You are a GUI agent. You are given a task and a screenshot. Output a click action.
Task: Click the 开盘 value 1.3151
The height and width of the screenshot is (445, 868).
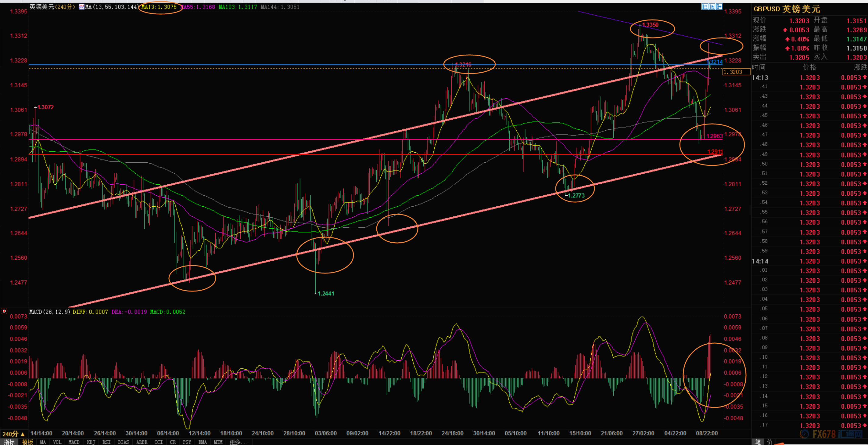click(x=856, y=21)
